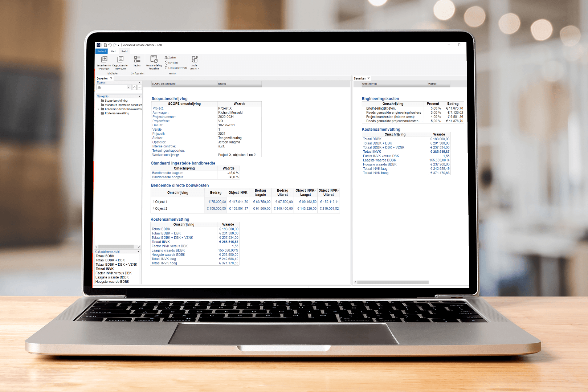Click the Engineeringskosten heading in right pane
The height and width of the screenshot is (392, 588).
pos(380,99)
